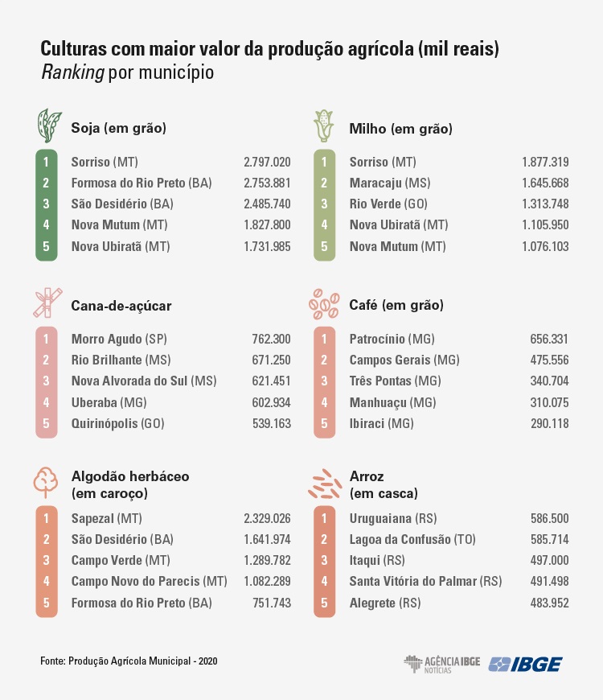This screenshot has width=603, height=700.
Task: Click the value 2.797.020 for Sorriso
Action: [267, 162]
